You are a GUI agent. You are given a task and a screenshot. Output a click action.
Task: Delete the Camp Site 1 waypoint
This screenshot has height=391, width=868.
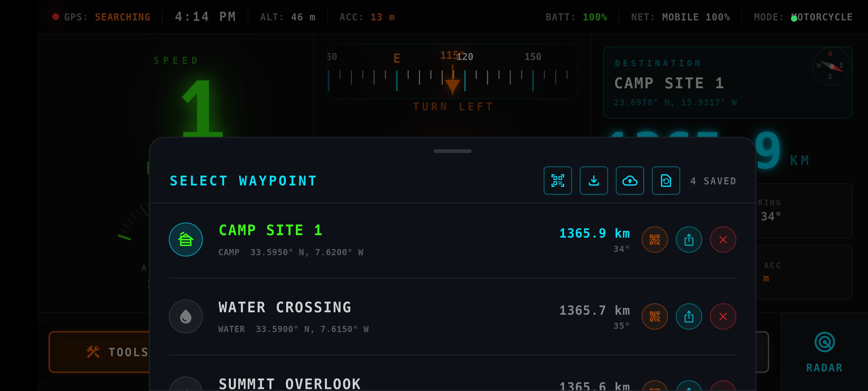[x=723, y=239]
